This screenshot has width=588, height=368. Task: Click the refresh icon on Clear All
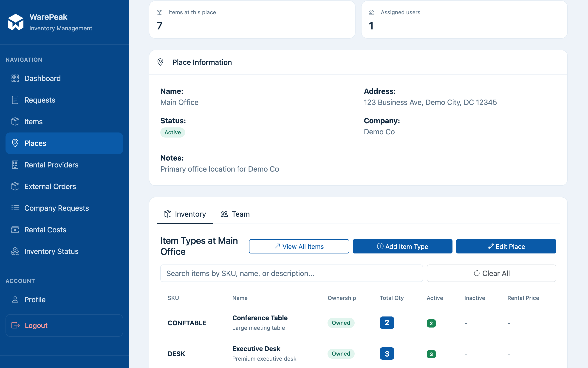(477, 273)
